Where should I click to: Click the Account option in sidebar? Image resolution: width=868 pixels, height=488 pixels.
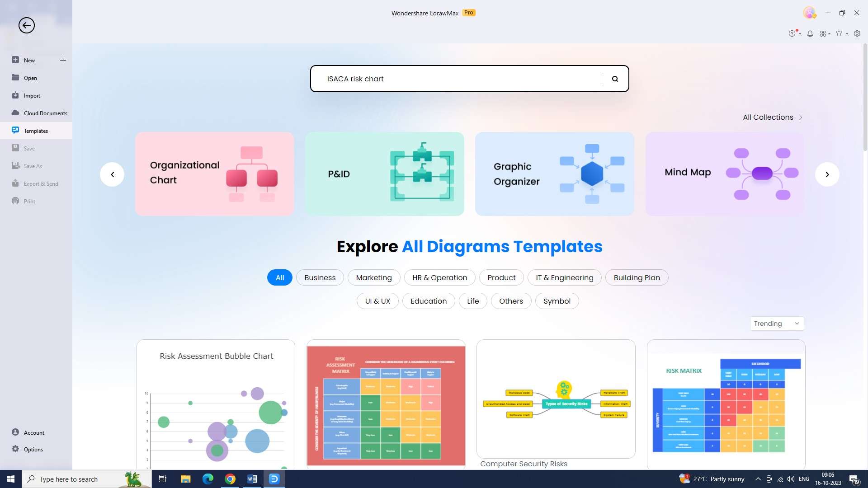(33, 432)
